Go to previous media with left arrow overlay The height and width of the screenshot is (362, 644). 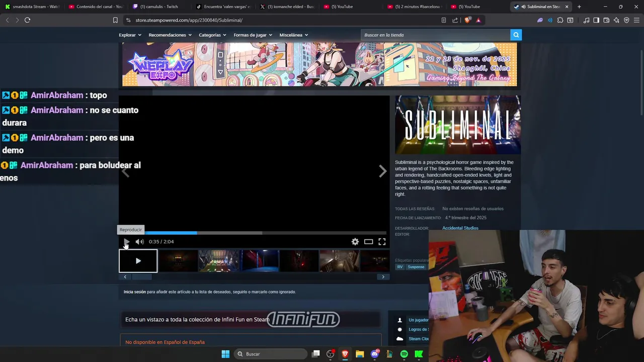126,171
